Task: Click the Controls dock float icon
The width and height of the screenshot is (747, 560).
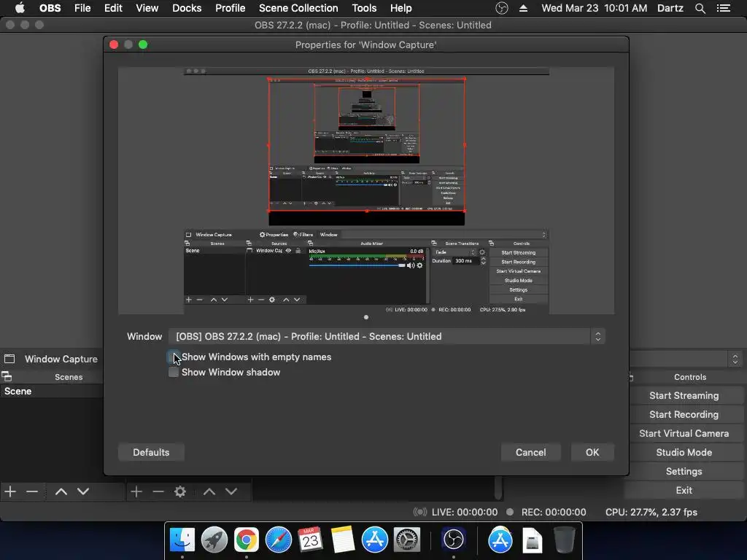Action: point(631,377)
